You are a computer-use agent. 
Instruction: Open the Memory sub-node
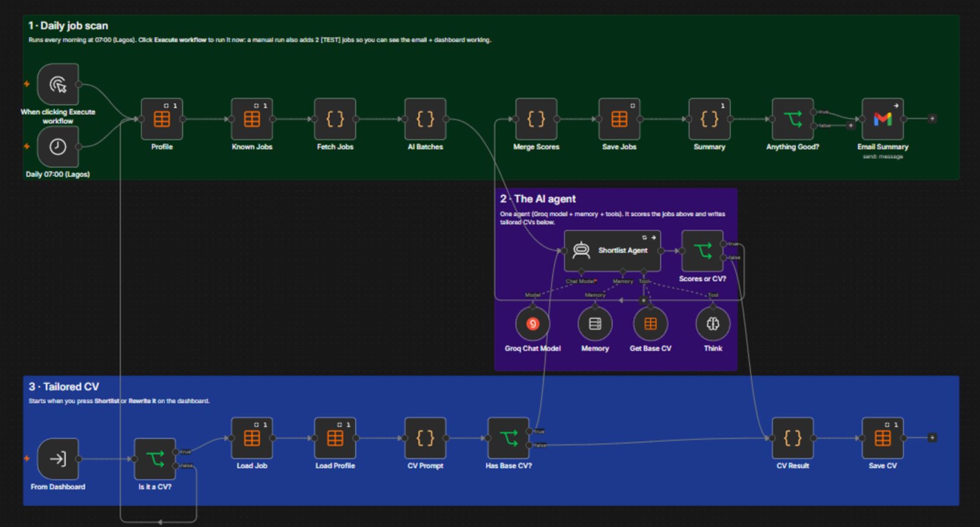click(595, 324)
